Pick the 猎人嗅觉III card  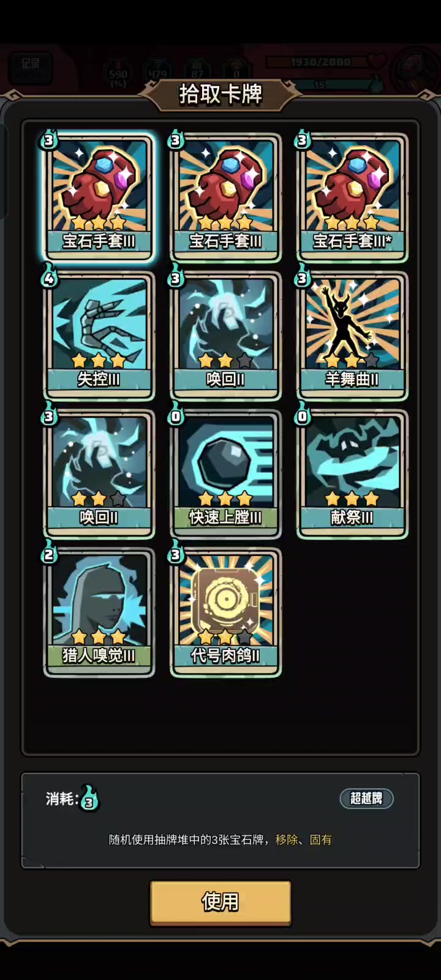coord(99,612)
